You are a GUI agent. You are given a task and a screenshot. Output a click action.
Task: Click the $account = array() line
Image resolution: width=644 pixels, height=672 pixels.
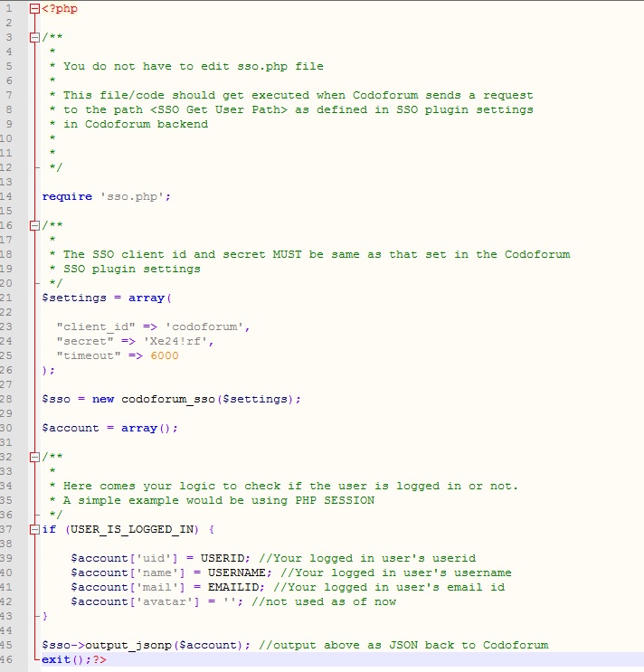(109, 428)
